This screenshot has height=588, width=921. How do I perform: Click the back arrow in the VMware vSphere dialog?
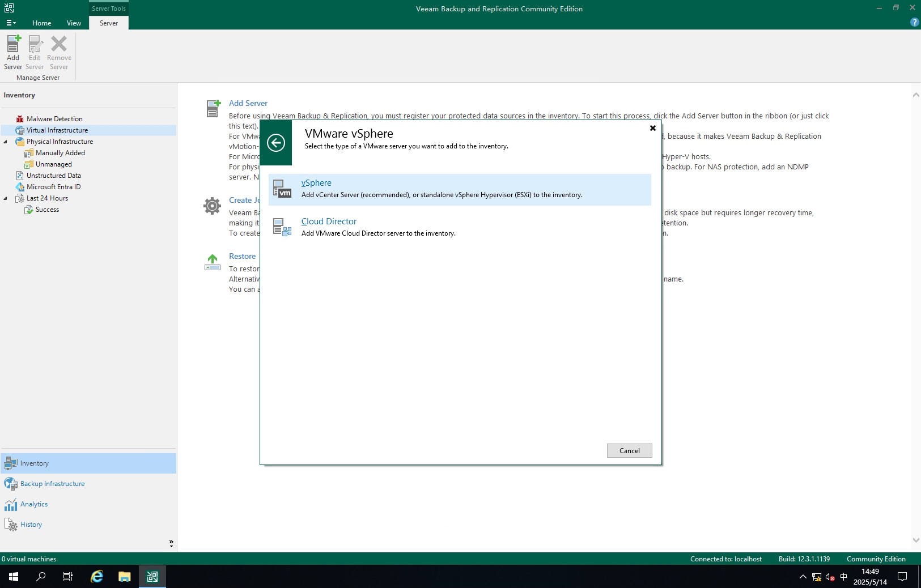(276, 143)
